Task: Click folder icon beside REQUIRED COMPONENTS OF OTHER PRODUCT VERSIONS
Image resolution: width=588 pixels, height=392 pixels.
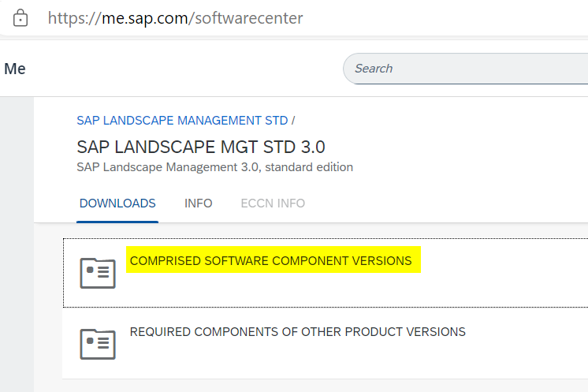Action: 98,344
